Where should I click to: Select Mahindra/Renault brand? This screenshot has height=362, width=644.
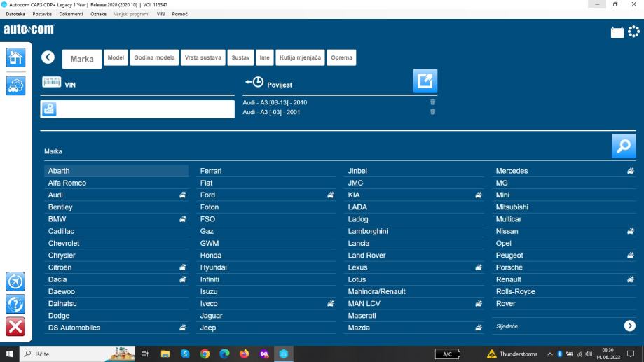pyautogui.click(x=414, y=291)
